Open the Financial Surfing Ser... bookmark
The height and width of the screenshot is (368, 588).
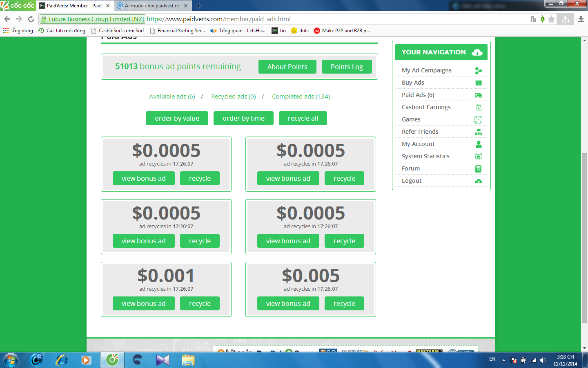pyautogui.click(x=178, y=31)
